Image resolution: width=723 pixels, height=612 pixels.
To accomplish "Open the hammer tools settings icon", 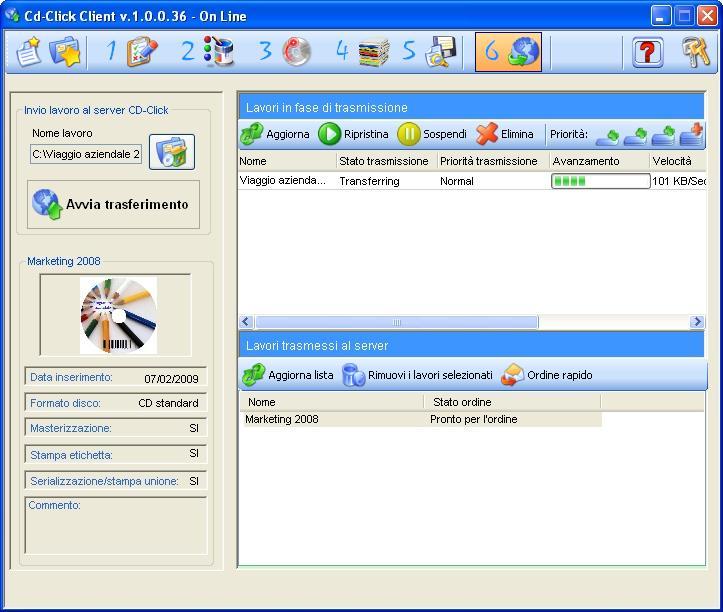I will click(x=696, y=52).
